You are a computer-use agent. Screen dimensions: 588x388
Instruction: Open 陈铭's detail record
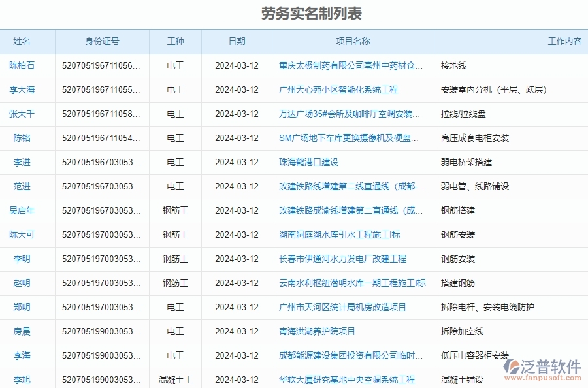(26, 138)
